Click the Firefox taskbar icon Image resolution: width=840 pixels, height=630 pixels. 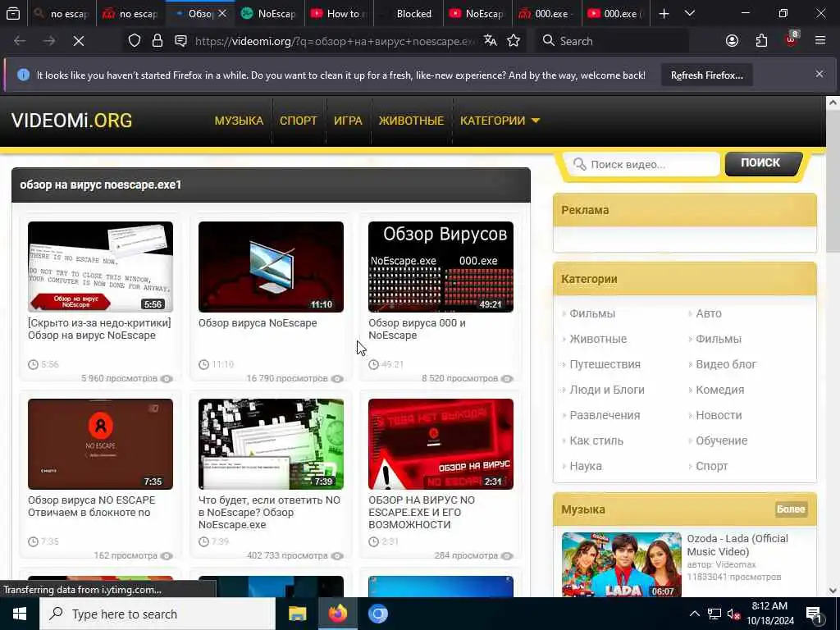coord(337,614)
